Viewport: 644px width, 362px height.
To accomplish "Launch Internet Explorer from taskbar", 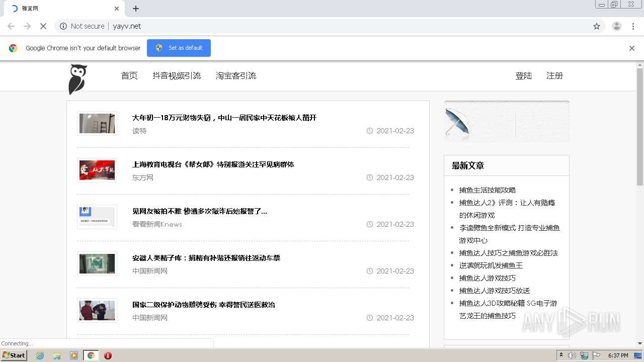I will click(40, 355).
